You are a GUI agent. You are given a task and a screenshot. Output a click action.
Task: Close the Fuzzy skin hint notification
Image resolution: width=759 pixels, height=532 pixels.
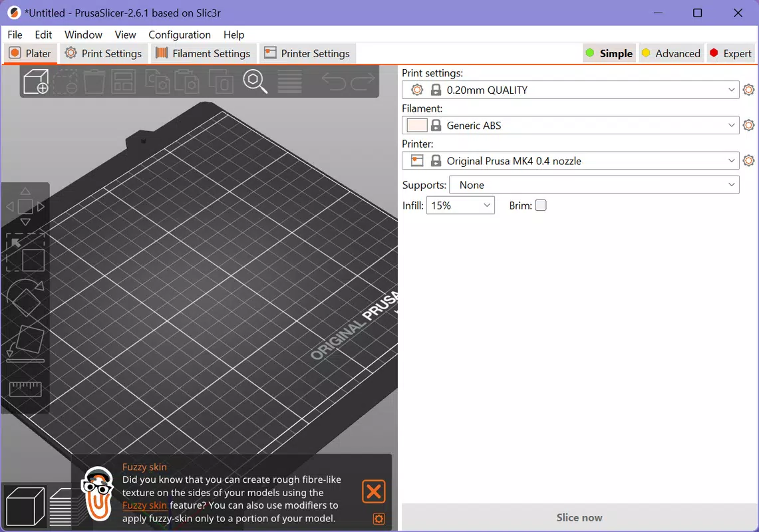374,492
